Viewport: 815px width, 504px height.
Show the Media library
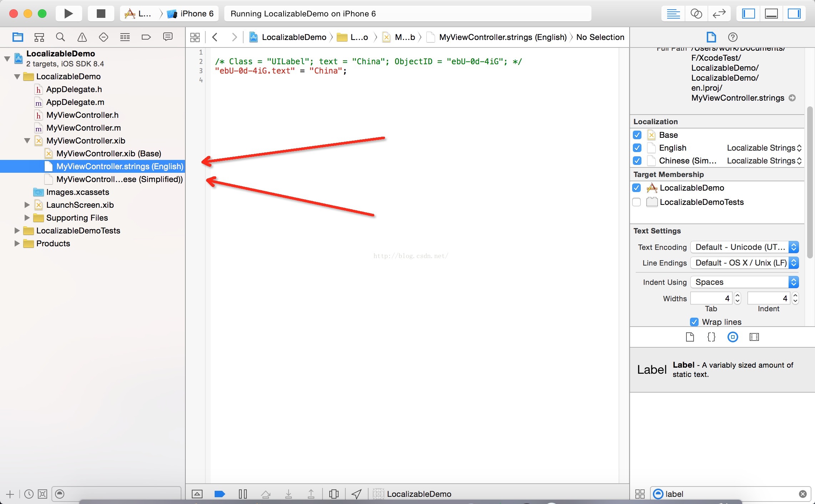click(x=754, y=337)
